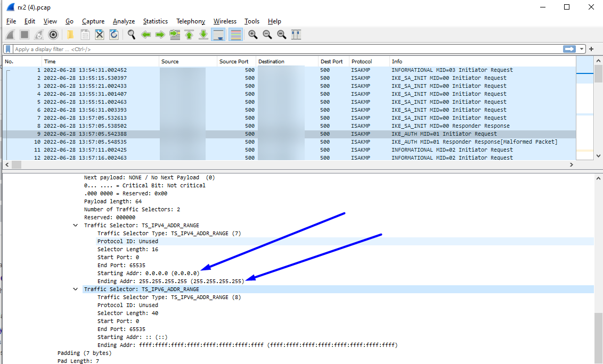Open the Statistics menu
This screenshot has height=364, width=603.
click(x=155, y=21)
